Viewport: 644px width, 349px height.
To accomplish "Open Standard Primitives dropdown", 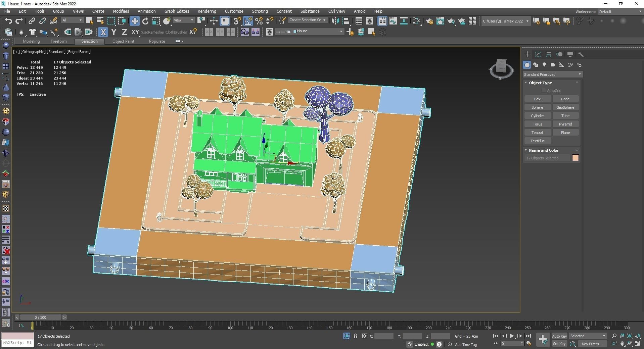I will [552, 74].
